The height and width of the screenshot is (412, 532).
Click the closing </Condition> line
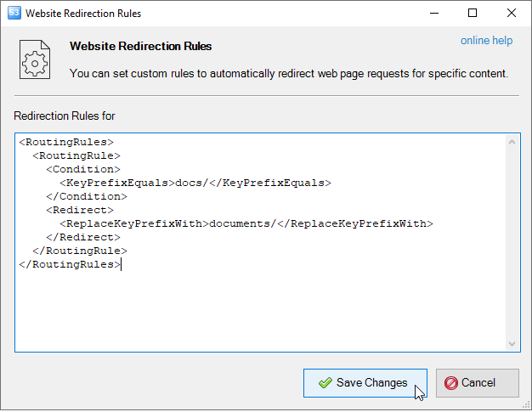click(x=87, y=196)
